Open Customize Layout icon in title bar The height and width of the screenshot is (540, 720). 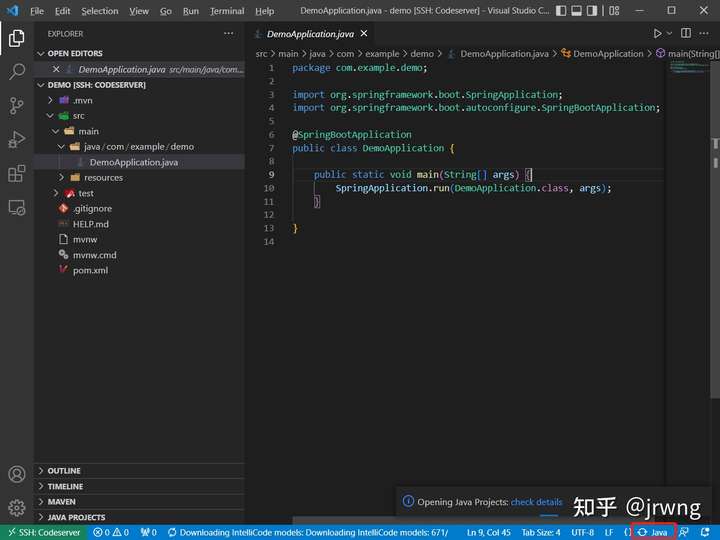point(614,11)
